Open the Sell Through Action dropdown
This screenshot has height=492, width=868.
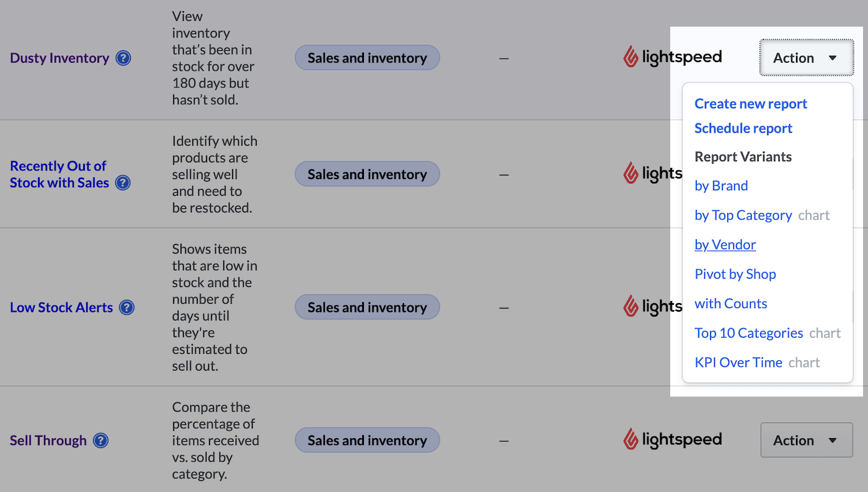(806, 440)
